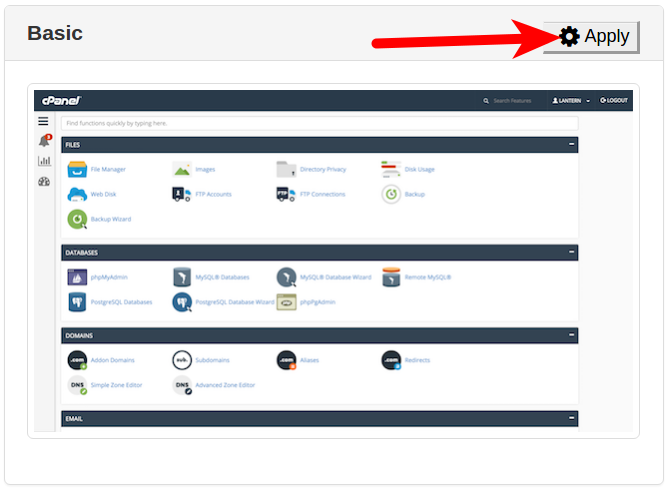Click the Find functions quickly search box
The image size is (667, 490).
(320, 123)
